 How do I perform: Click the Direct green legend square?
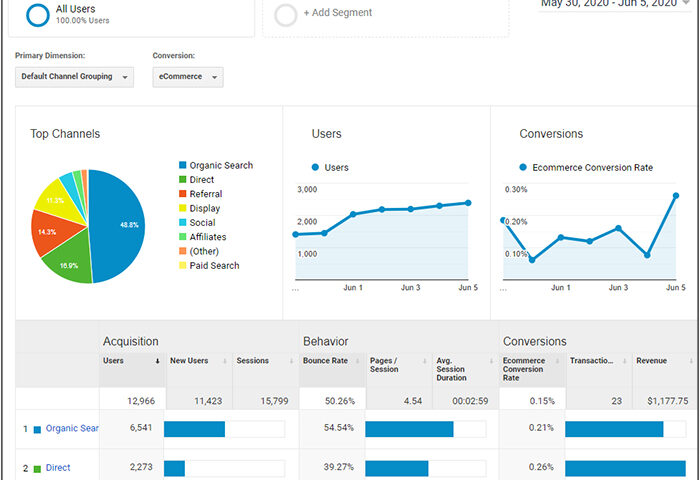pos(182,179)
